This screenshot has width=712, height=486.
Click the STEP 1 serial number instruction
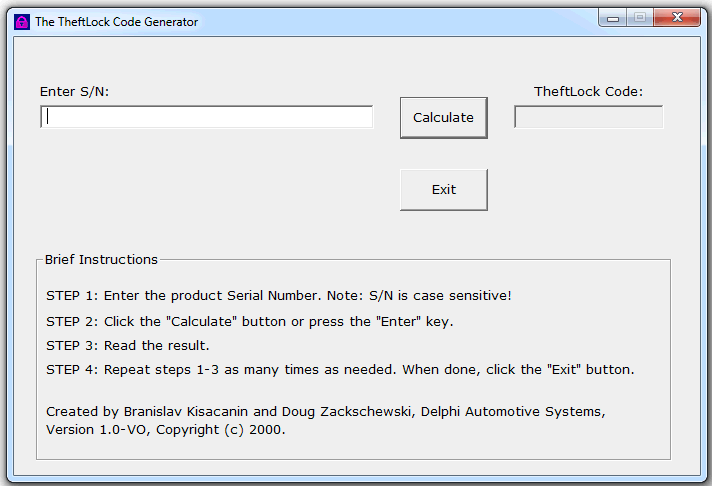click(279, 296)
